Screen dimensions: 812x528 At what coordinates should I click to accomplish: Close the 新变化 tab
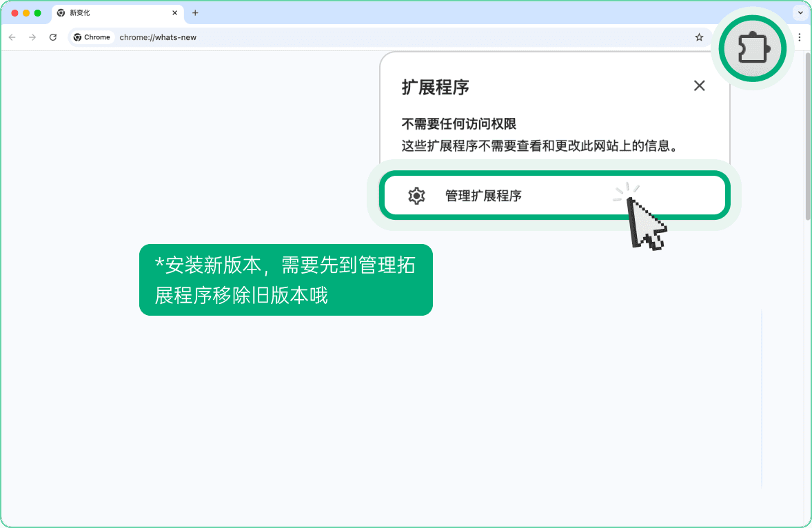click(x=175, y=12)
